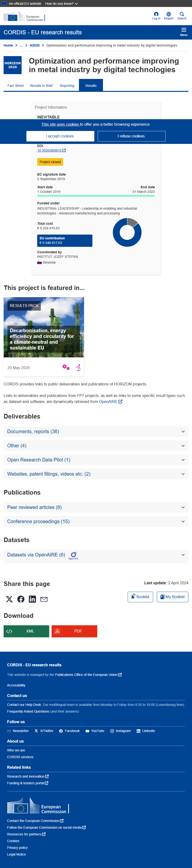Open Contact our Help Desk link
192x868 pixels.
click(24, 705)
